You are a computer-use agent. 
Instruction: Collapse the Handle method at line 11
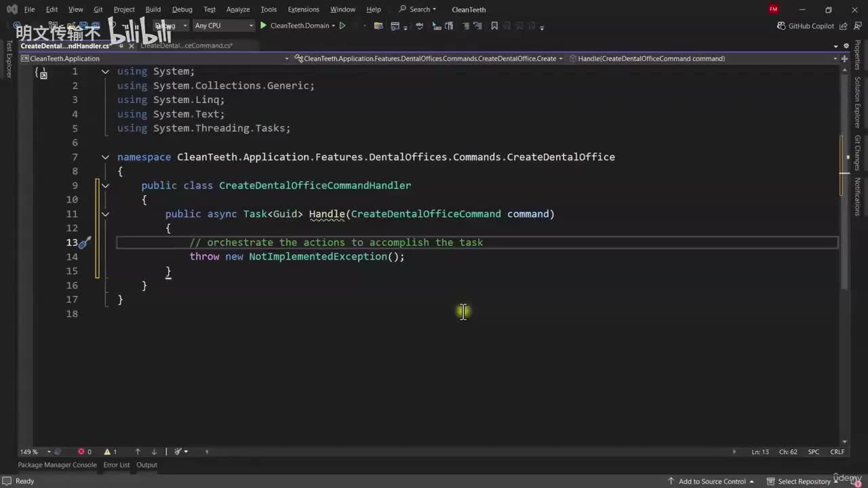(x=105, y=213)
